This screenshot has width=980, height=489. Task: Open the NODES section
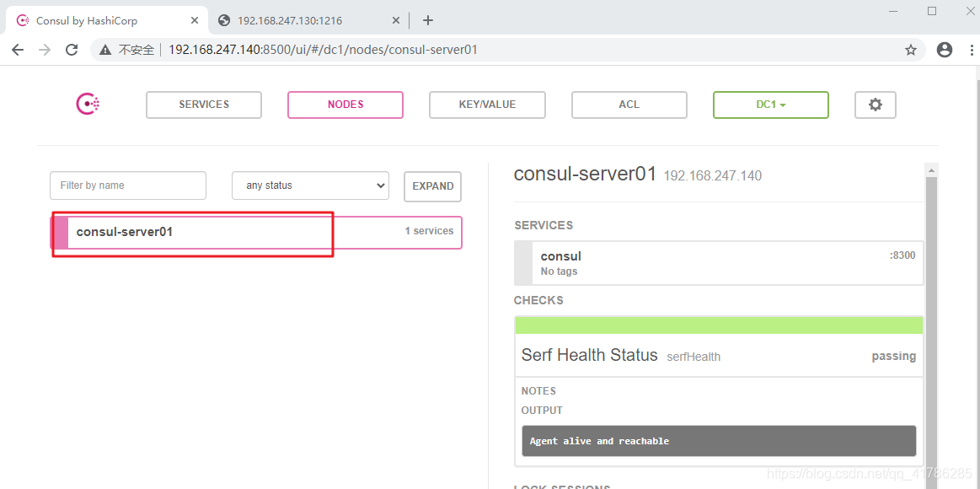pyautogui.click(x=345, y=105)
